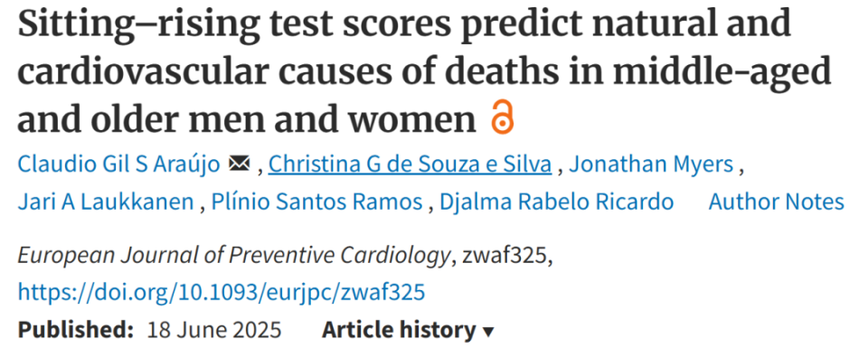Image resolution: width=868 pixels, height=348 pixels.
Task: Open author Claudio Gil S Araújo
Action: pyautogui.click(x=119, y=165)
